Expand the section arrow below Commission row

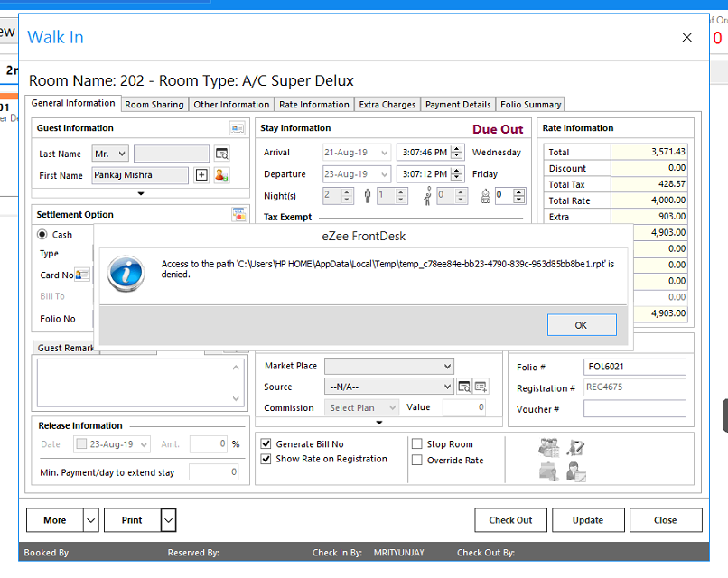pos(379,423)
